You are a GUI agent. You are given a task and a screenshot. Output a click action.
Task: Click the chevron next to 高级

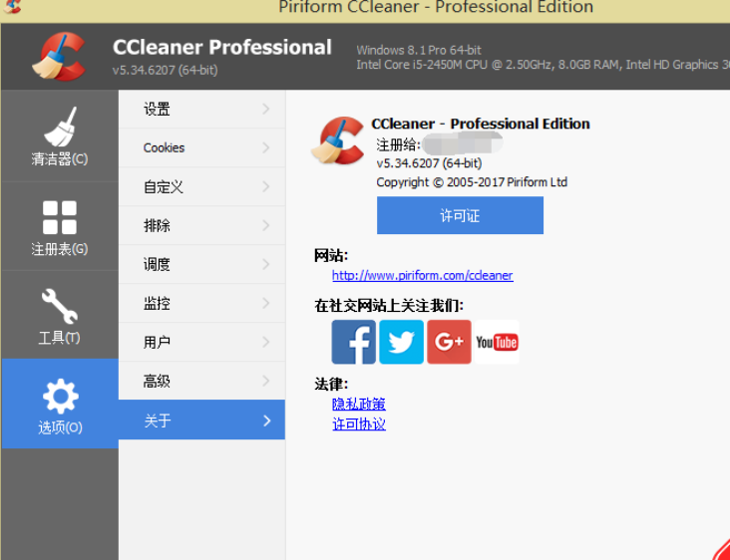coord(266,381)
